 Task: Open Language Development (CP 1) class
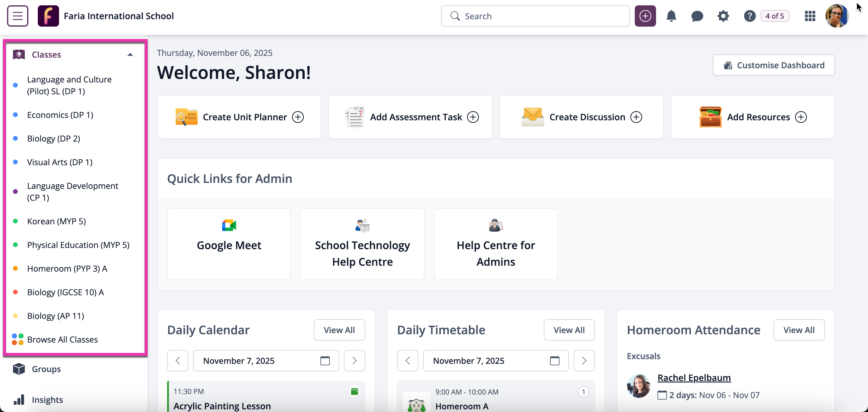click(x=72, y=191)
